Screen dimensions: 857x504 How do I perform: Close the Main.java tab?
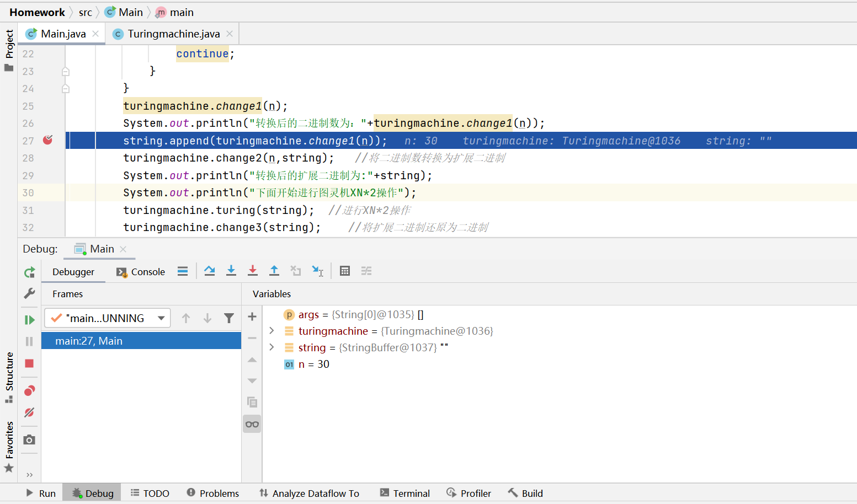click(x=95, y=34)
